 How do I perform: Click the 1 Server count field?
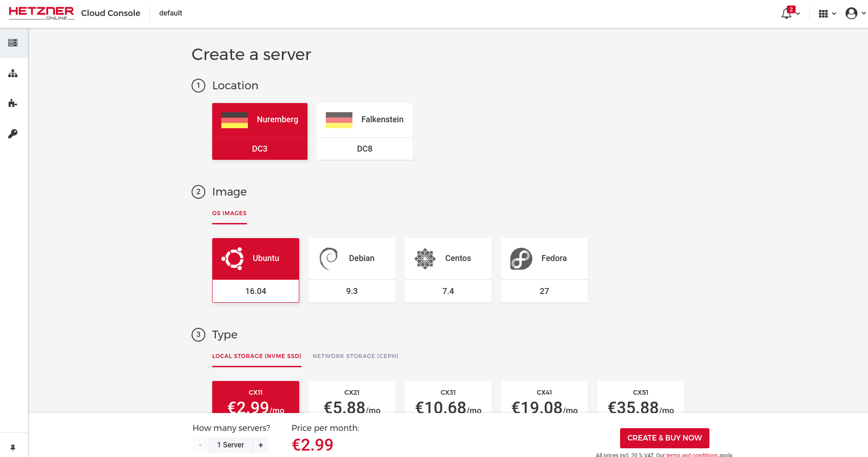click(x=231, y=445)
